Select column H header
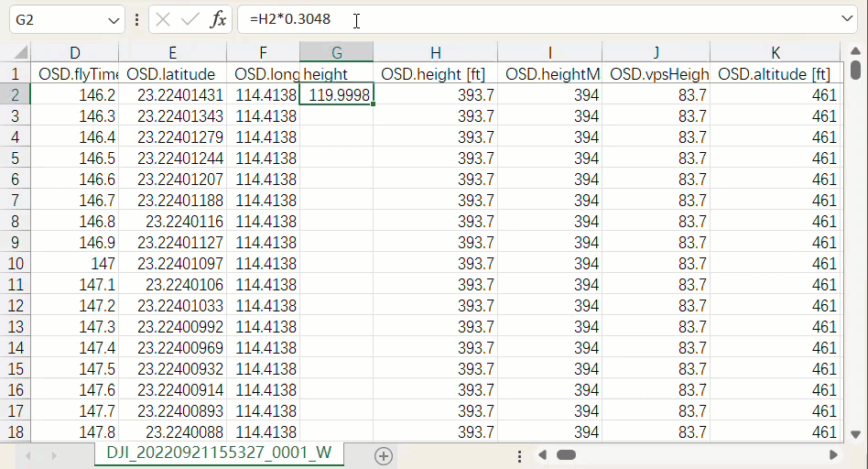868x469 pixels. (435, 52)
